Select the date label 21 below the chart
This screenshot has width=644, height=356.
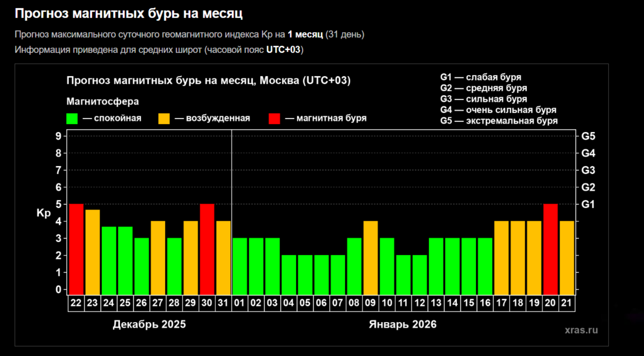click(567, 303)
